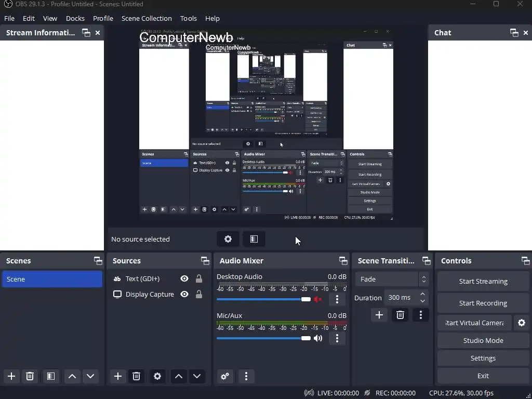Select Display Capture source row
The width and height of the screenshot is (532, 399).
(x=159, y=294)
